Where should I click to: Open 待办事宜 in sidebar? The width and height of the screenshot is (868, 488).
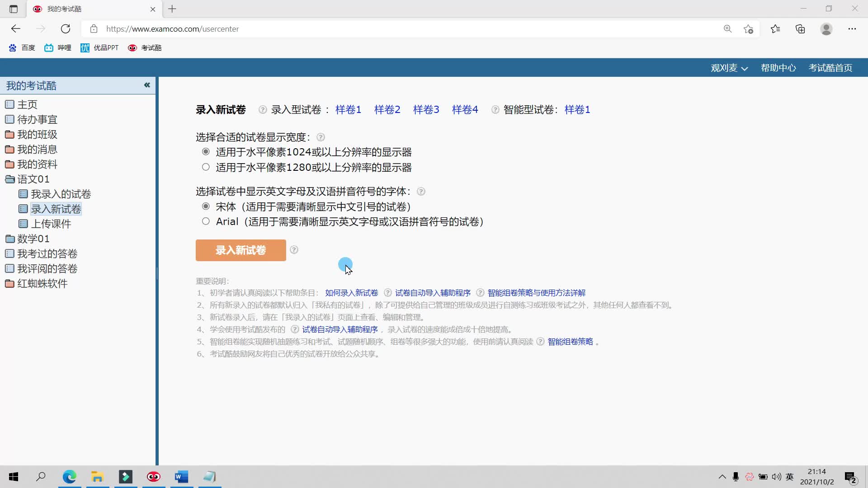point(31,120)
